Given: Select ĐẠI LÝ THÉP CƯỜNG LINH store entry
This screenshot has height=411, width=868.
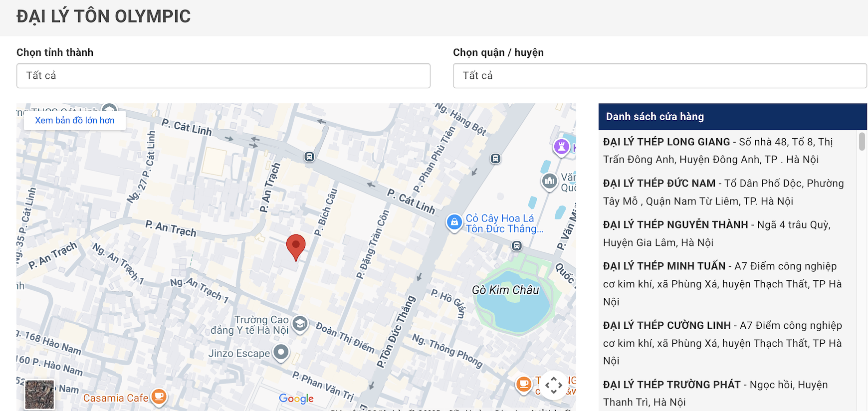Looking at the screenshot, I should point(723,343).
